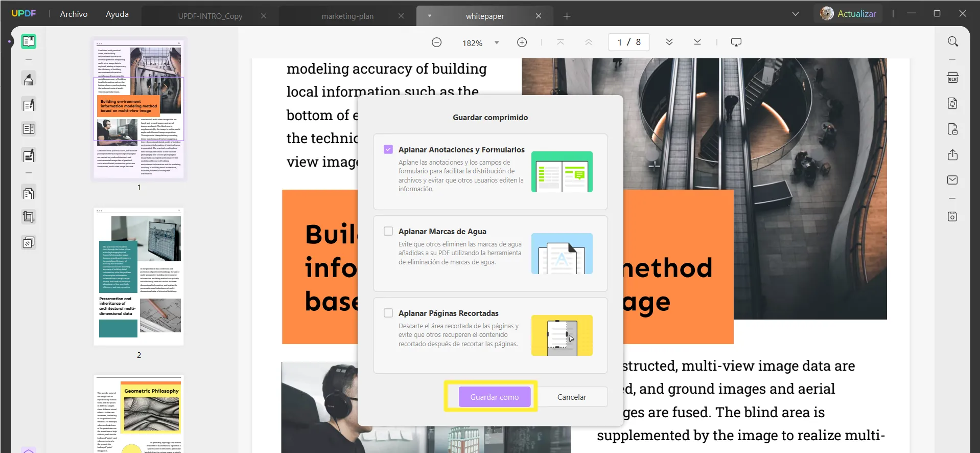This screenshot has height=453, width=980.
Task: Open a new tab with plus button
Action: [x=567, y=16]
